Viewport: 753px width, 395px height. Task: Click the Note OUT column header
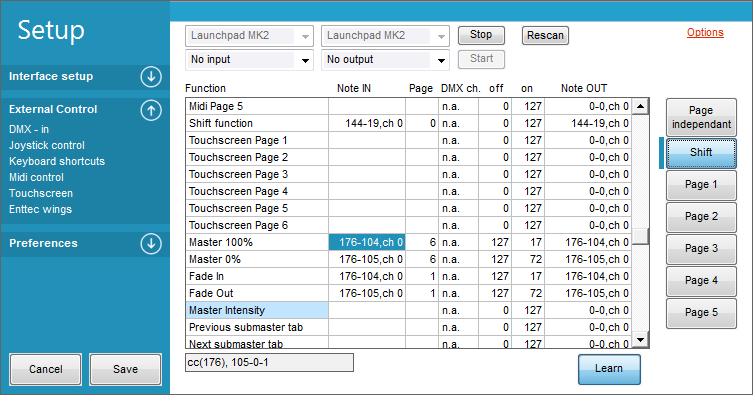[x=584, y=88]
